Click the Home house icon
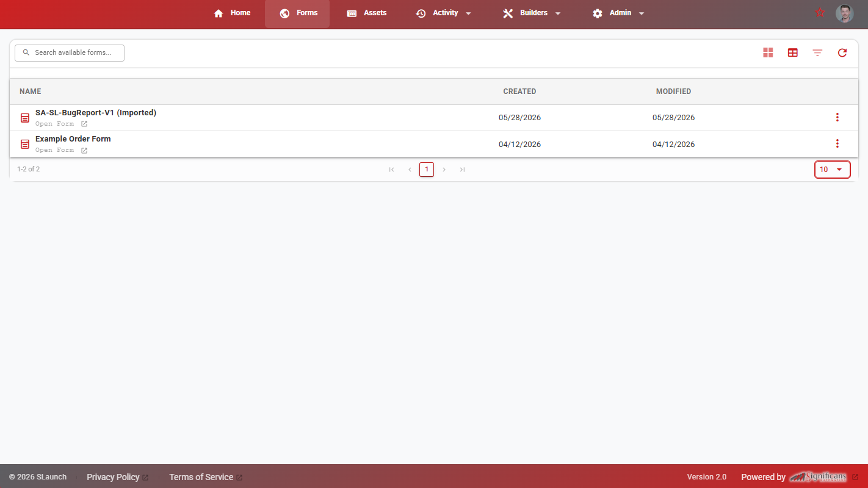 (x=219, y=13)
